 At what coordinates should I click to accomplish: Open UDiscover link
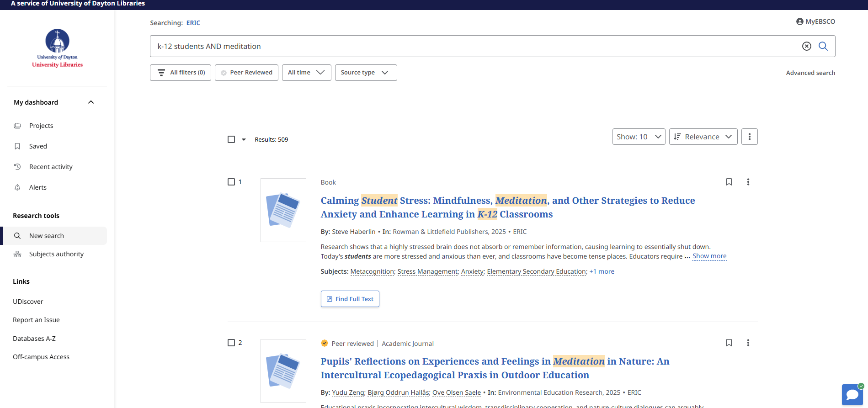coord(28,302)
